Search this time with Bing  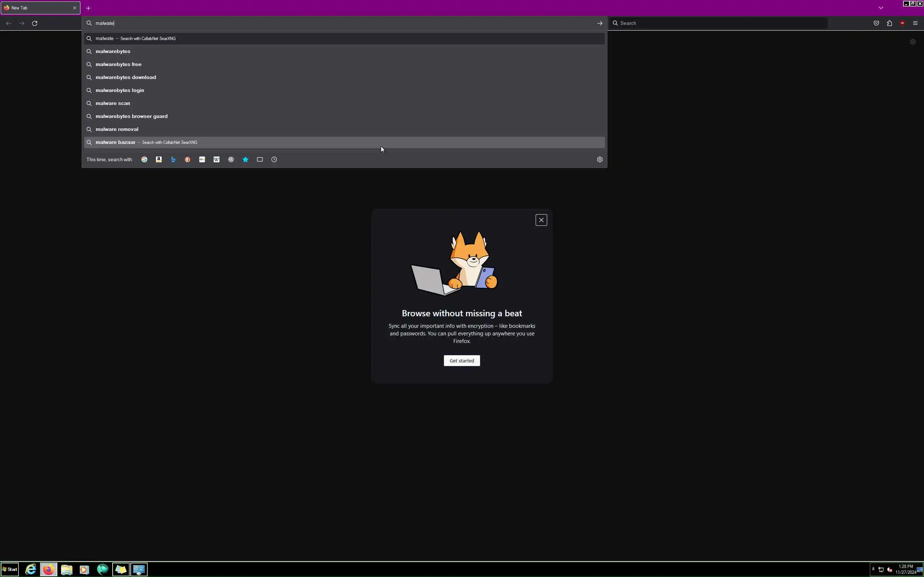click(x=173, y=159)
